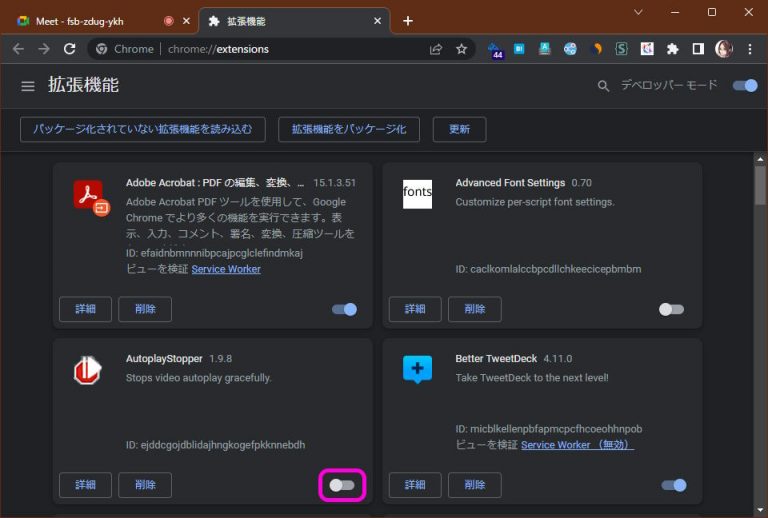768x518 pixels.
Task: Click the Better TweetDeck ID text
Action: click(x=549, y=429)
